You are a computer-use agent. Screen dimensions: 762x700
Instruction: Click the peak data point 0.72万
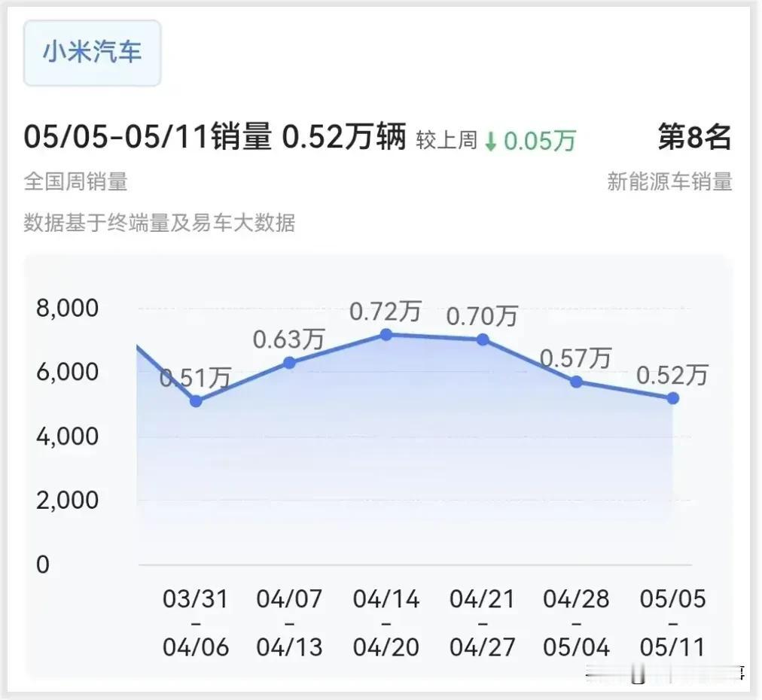[x=386, y=334]
